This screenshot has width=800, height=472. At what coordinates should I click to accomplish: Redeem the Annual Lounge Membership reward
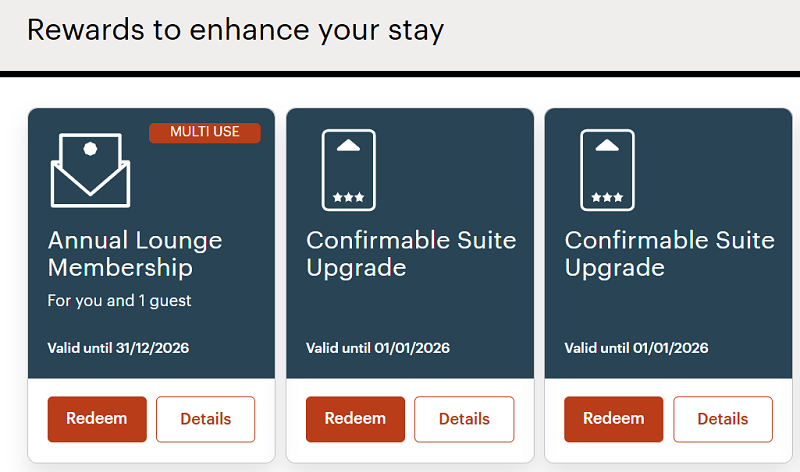pos(97,419)
